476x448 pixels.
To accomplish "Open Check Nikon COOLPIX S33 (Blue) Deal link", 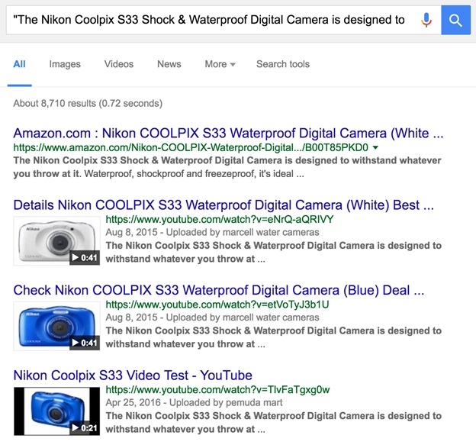I will (x=219, y=290).
